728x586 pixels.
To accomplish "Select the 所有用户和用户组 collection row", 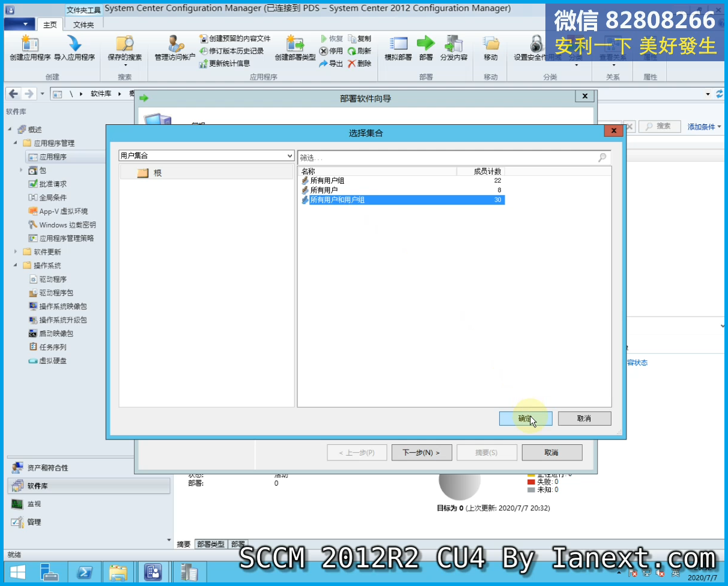I will coord(402,200).
